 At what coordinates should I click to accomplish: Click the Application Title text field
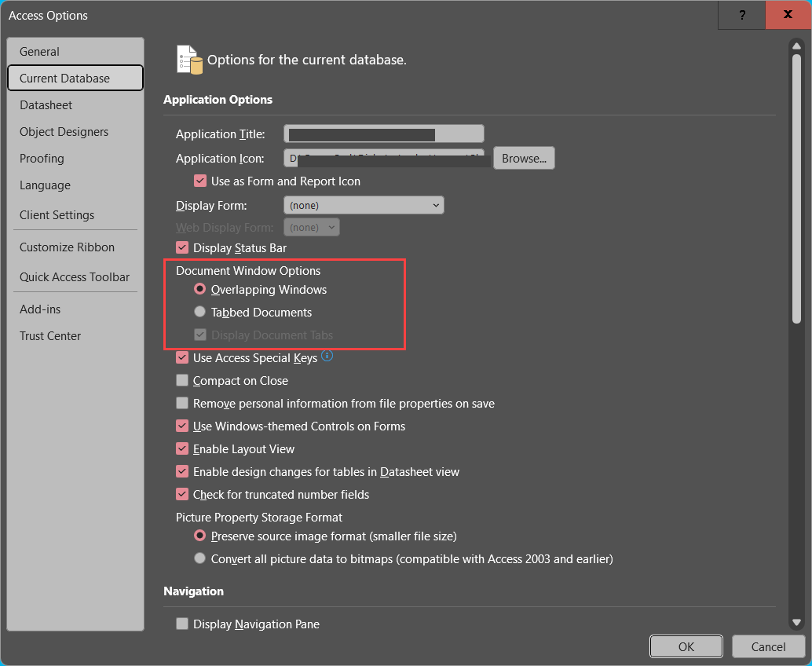point(384,134)
